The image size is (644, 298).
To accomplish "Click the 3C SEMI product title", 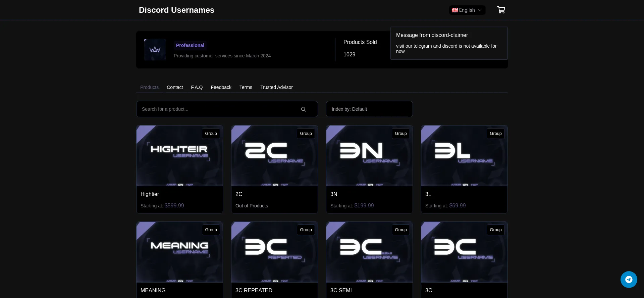I will click(341, 290).
